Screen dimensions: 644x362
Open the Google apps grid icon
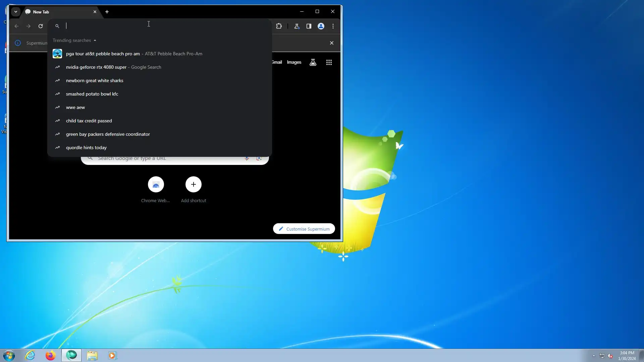tap(329, 62)
